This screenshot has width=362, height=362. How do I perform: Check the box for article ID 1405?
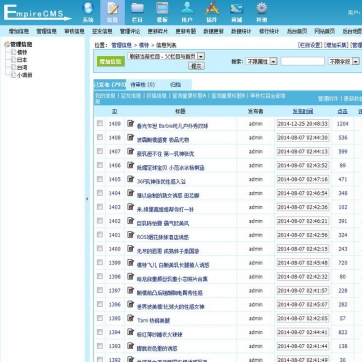pyautogui.click(x=100, y=179)
